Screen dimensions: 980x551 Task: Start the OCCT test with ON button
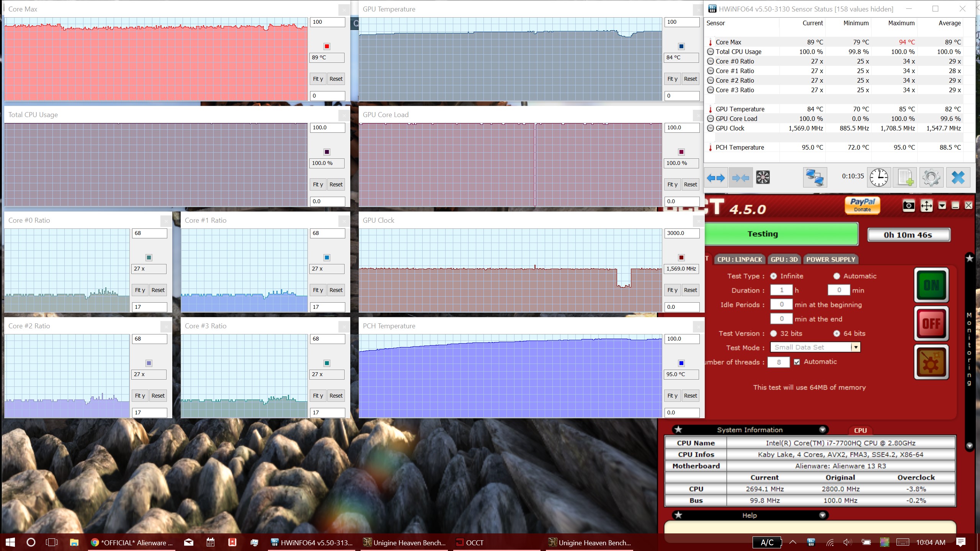coord(931,285)
